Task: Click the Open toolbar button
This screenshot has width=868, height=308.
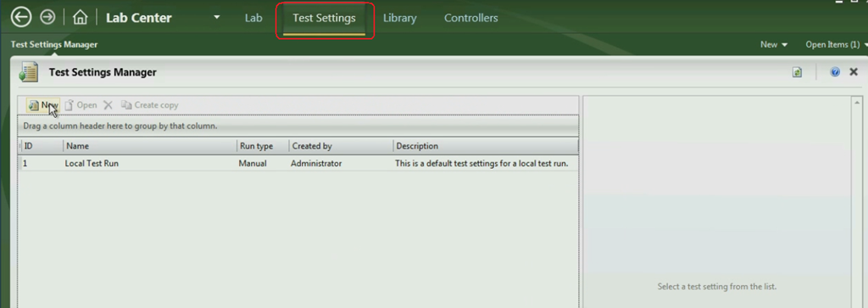Action: [81, 104]
